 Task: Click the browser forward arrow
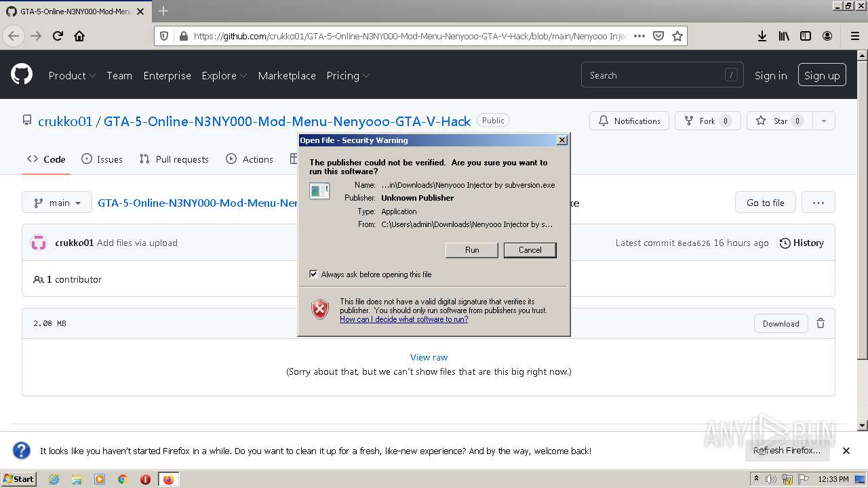coord(36,36)
